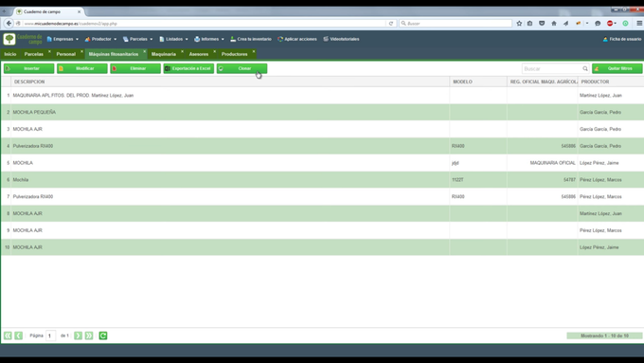The image size is (644, 363).
Task: Open Ficha de usuario
Action: (622, 39)
